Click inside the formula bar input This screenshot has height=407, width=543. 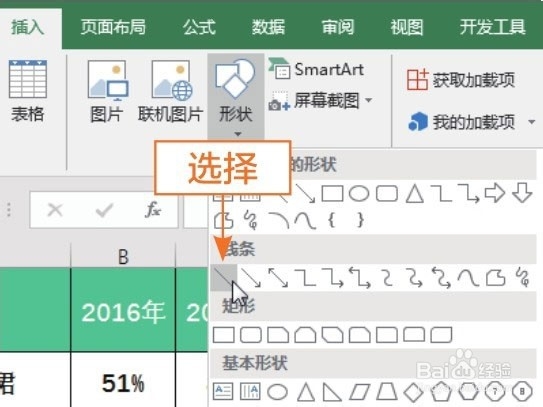tap(196, 210)
